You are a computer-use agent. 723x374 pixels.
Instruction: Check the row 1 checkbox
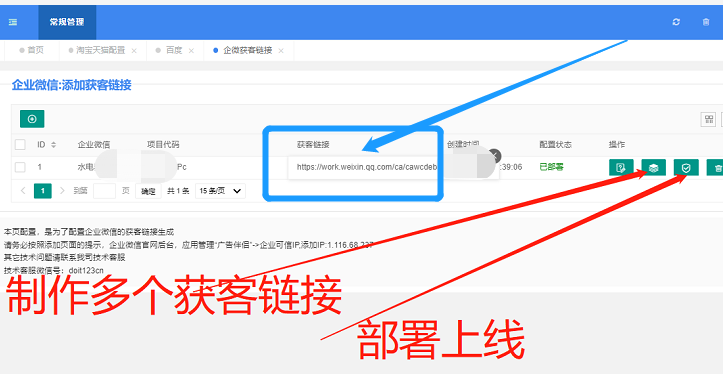(20, 167)
